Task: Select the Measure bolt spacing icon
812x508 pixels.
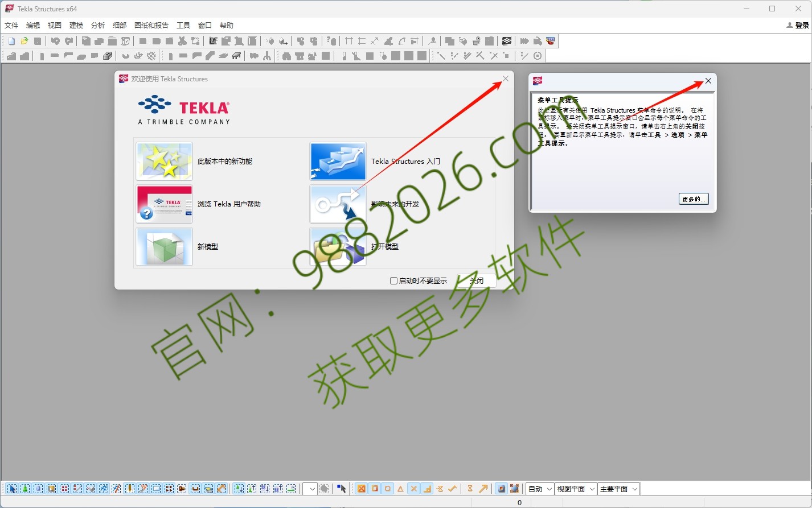Action: (415, 41)
